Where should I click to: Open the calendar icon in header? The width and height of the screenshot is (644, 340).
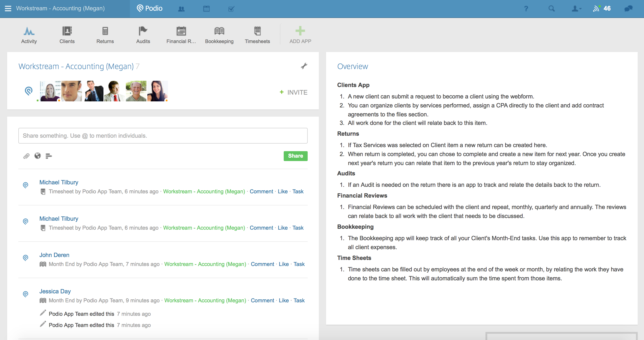(x=206, y=9)
